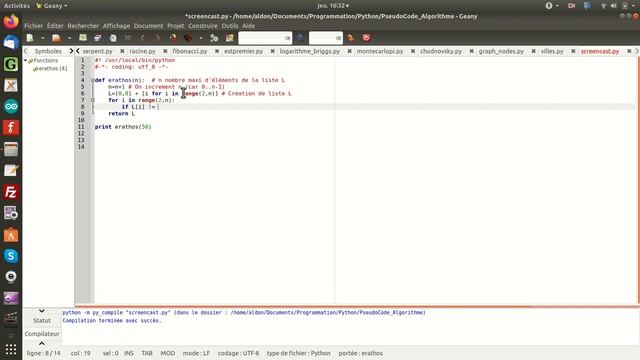Click the Open file toolbar icon

tap(56, 38)
